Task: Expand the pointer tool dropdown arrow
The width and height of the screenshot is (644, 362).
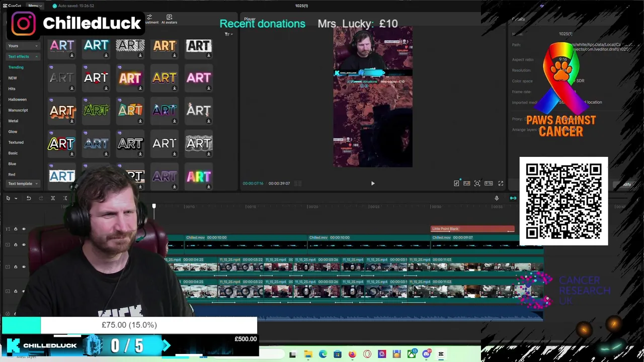Action: [16, 198]
